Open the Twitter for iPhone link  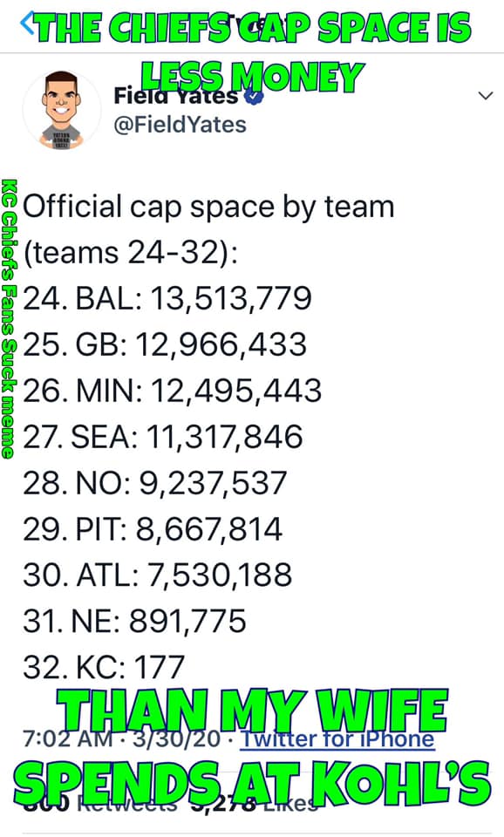[337, 739]
